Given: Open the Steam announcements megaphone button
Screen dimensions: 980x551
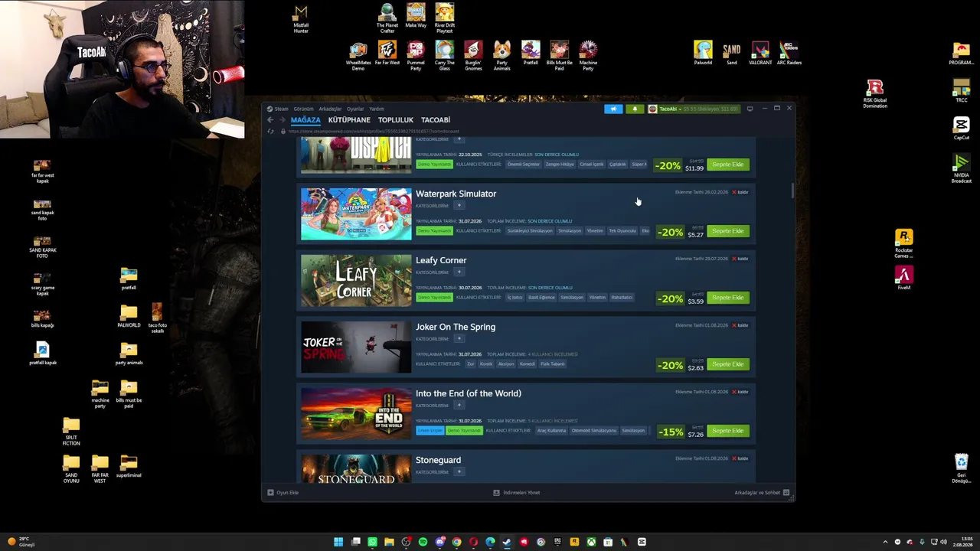Looking at the screenshot, I should click(613, 109).
